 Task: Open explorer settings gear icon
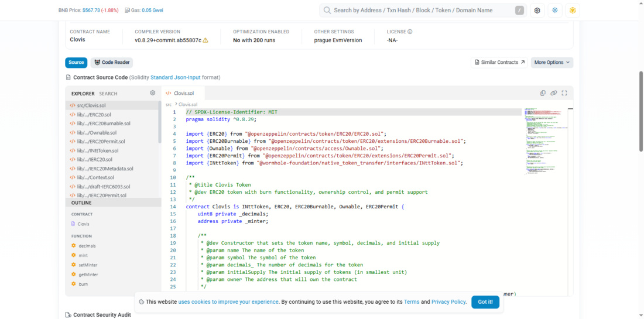[x=153, y=93]
